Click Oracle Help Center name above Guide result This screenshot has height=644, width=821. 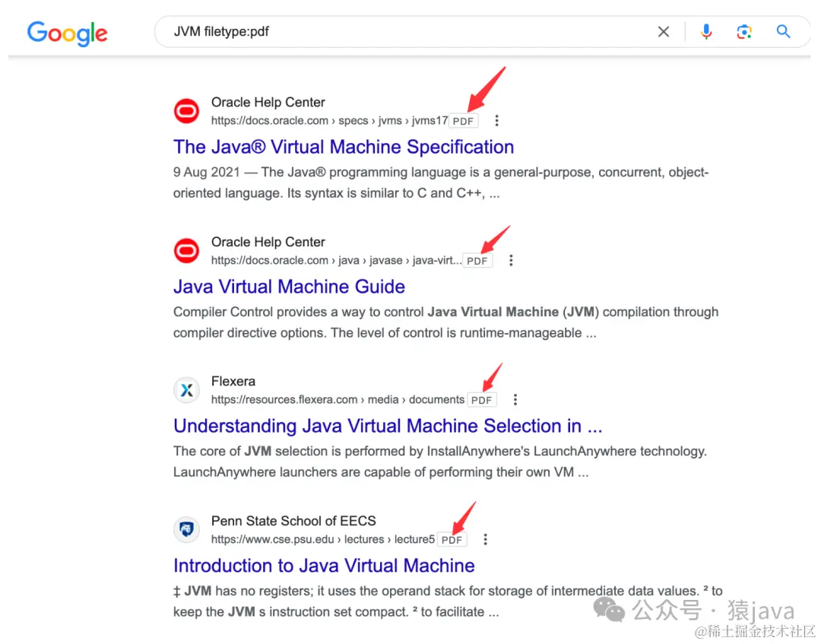point(268,242)
